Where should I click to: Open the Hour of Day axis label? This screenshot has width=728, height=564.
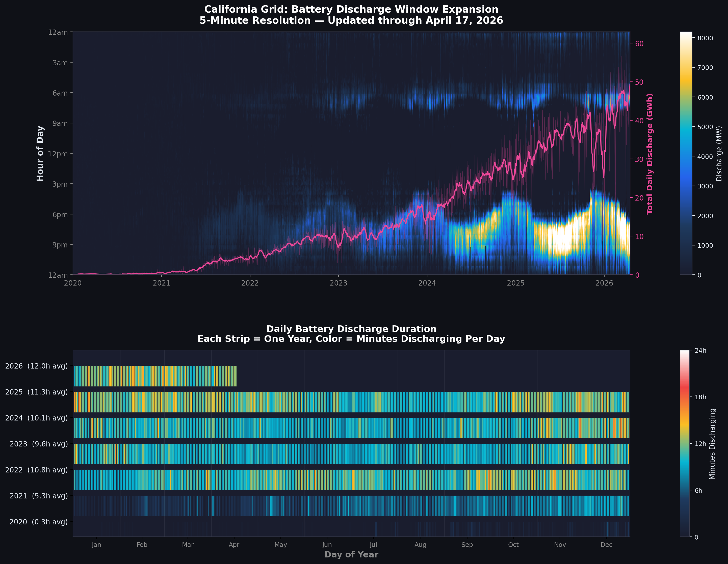[41, 153]
